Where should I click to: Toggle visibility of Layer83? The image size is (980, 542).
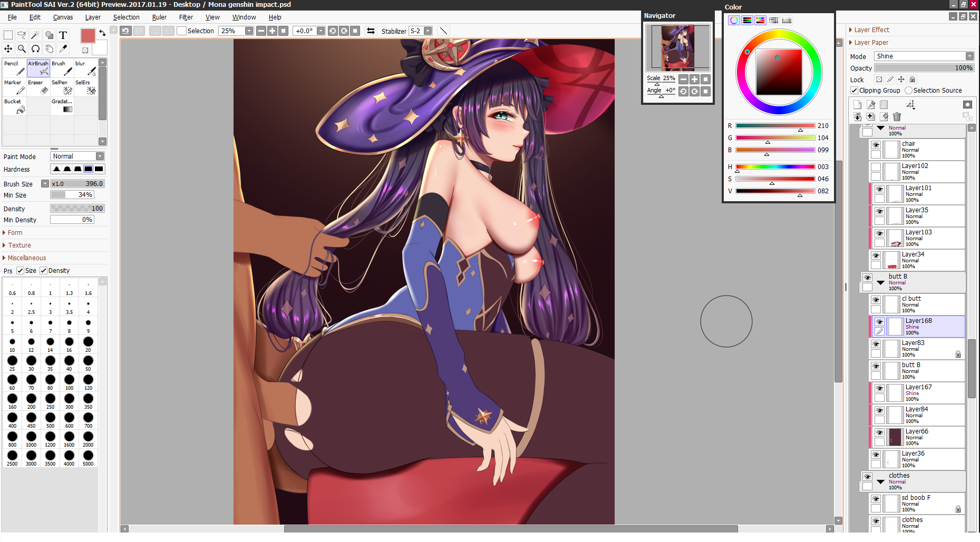876,344
